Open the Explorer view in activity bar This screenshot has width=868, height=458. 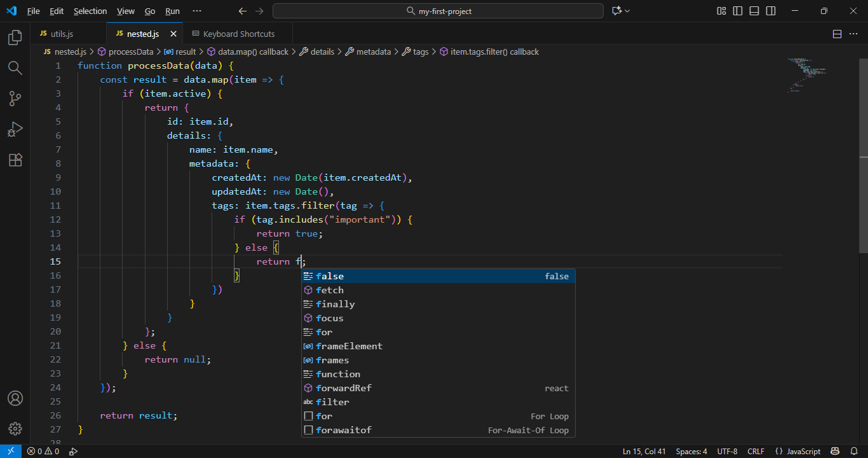15,38
